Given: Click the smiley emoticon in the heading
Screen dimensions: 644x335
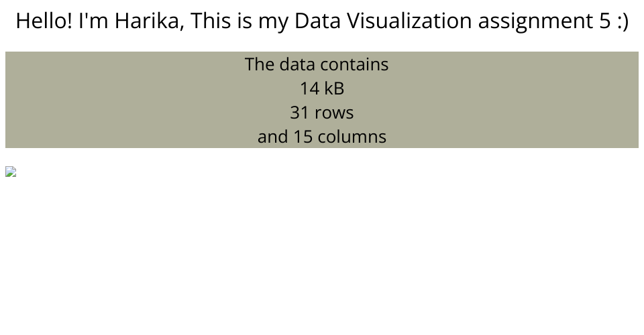Looking at the screenshot, I should (623, 21).
